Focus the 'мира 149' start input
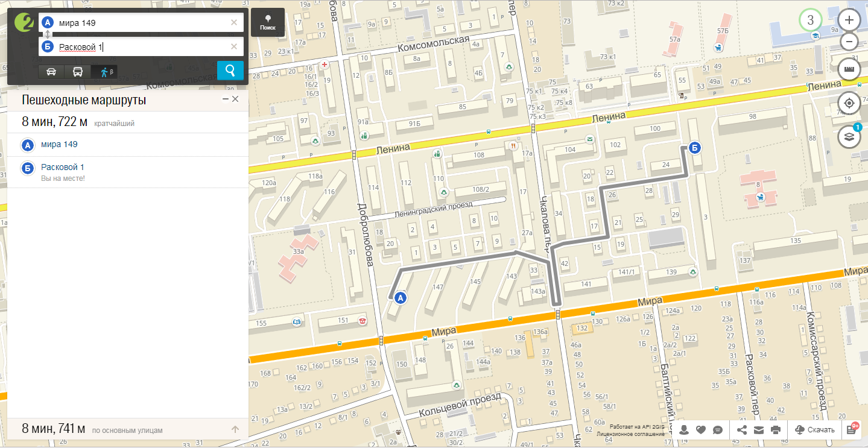Image resolution: width=868 pixels, height=448 pixels. coord(142,23)
